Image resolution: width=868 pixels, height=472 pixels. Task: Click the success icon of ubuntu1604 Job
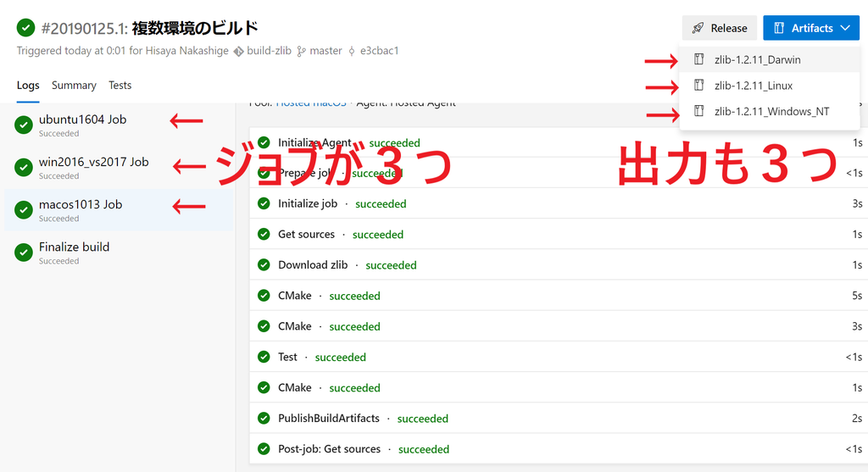tap(23, 125)
